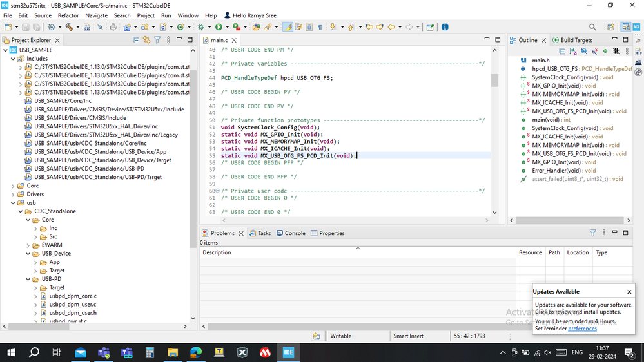Viewport: 644px width, 362px height.
Task: Click the New file toolbar icon
Action: point(8,27)
